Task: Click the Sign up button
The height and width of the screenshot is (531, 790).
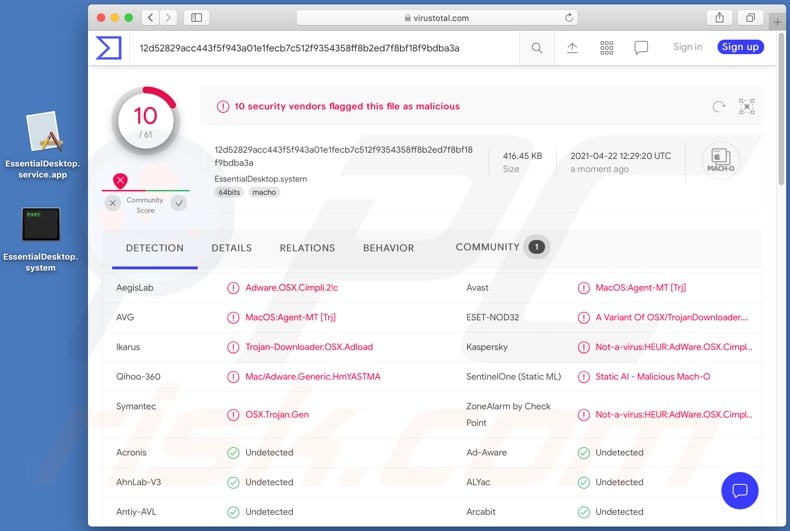Action: pyautogui.click(x=740, y=47)
